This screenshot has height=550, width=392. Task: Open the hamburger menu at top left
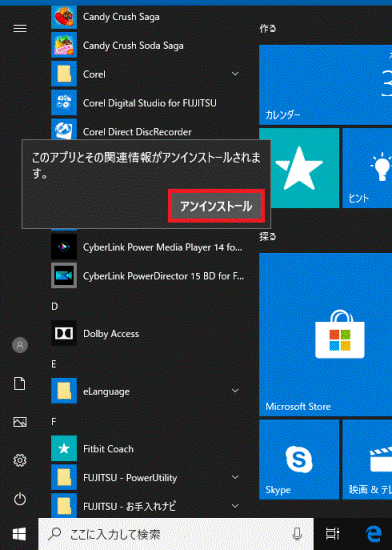click(20, 28)
